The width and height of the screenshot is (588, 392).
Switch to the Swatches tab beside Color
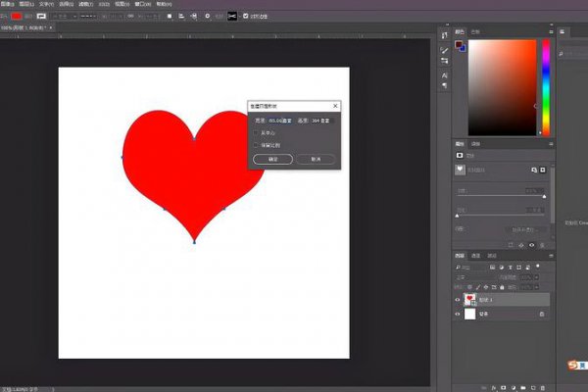[475, 32]
